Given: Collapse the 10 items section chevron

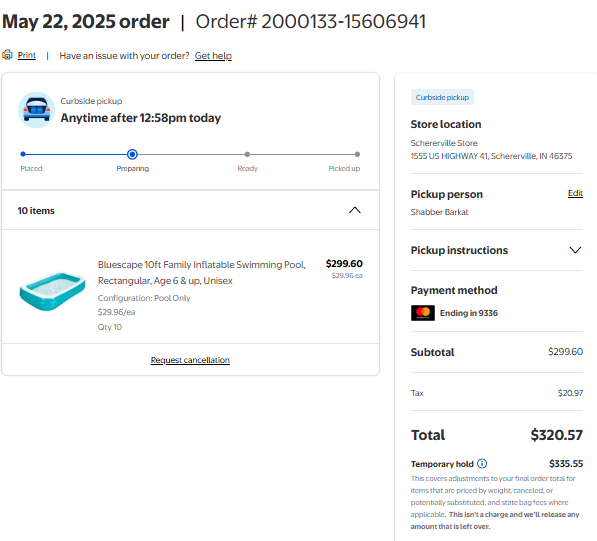Looking at the screenshot, I should 354,210.
